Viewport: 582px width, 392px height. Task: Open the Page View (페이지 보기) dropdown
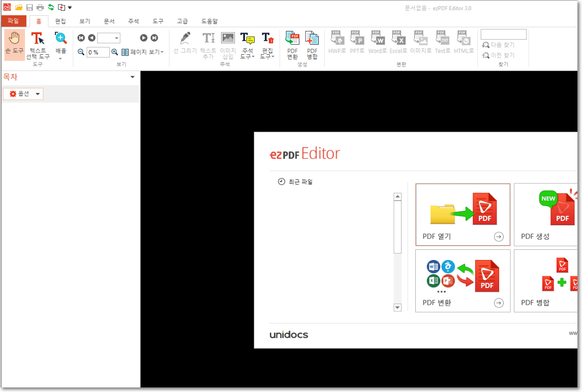click(142, 52)
